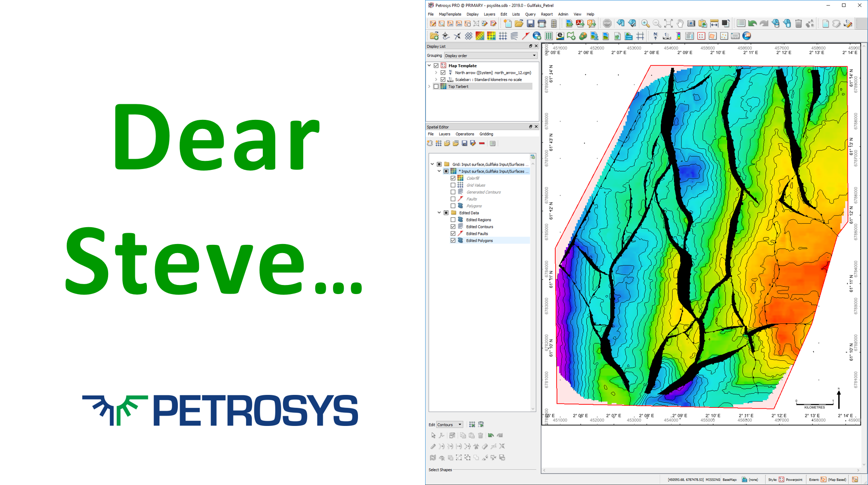Image resolution: width=868 pixels, height=485 pixels.
Task: Click the horizontal scrollbar below the map
Action: (701, 470)
